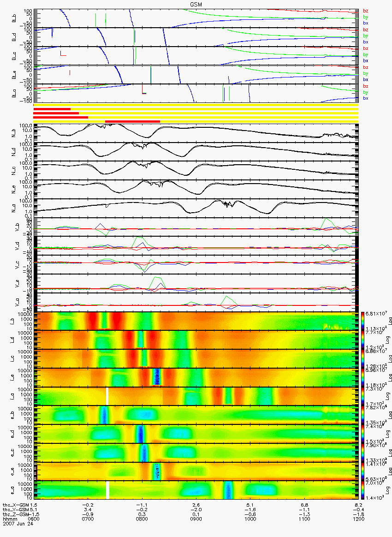
Task: Click the white data gap in i_a spectrogram
Action: coord(107,396)
